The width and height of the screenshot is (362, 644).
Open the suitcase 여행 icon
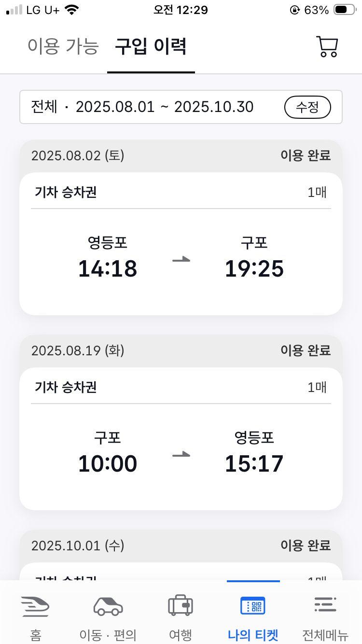click(x=181, y=605)
